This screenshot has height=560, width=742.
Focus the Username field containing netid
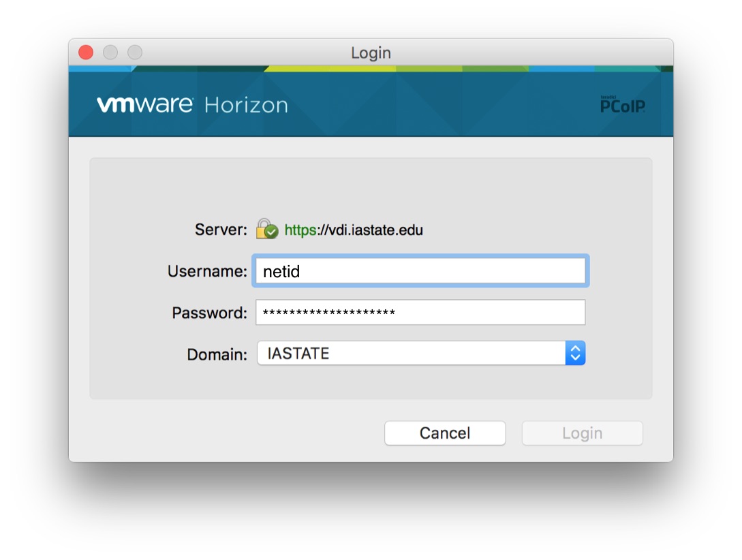[420, 271]
